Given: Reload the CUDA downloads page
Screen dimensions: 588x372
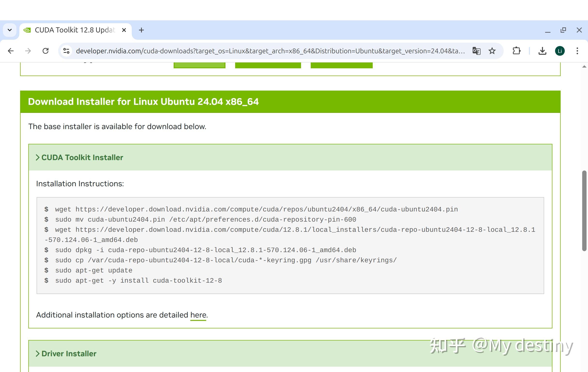Looking at the screenshot, I should click(x=46, y=51).
